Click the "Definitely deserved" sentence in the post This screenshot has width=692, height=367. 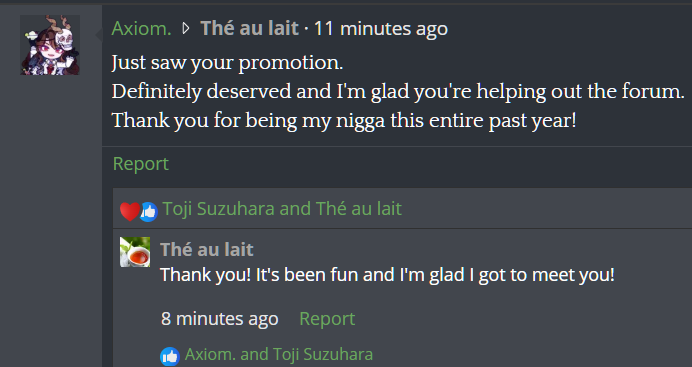coord(398,92)
